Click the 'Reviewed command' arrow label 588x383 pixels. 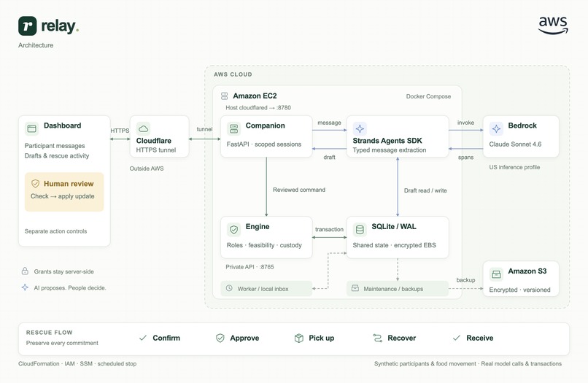tap(299, 190)
